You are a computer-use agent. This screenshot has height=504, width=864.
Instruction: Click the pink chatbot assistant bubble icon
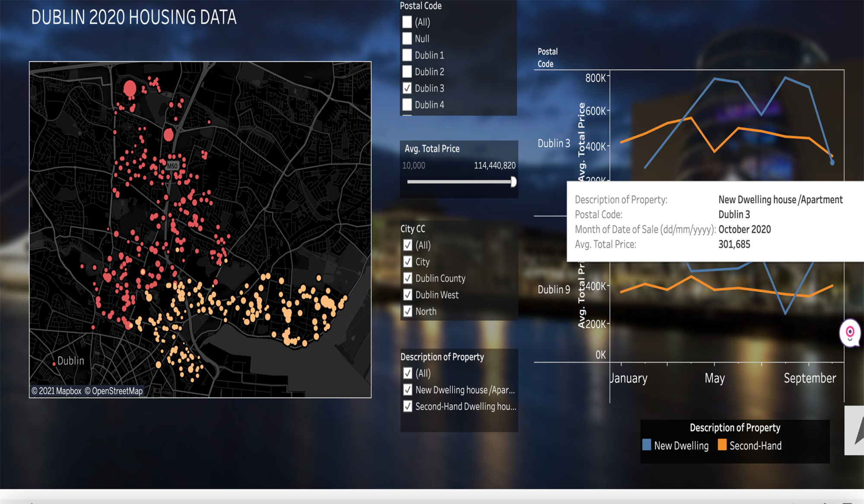[x=850, y=333]
